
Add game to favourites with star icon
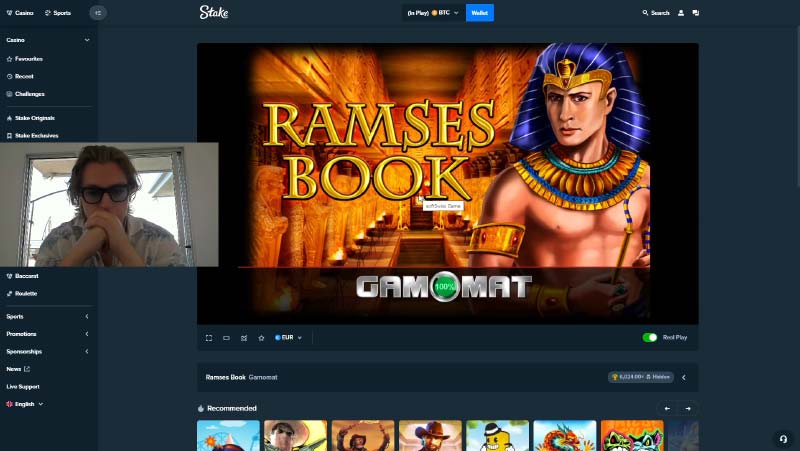261,338
